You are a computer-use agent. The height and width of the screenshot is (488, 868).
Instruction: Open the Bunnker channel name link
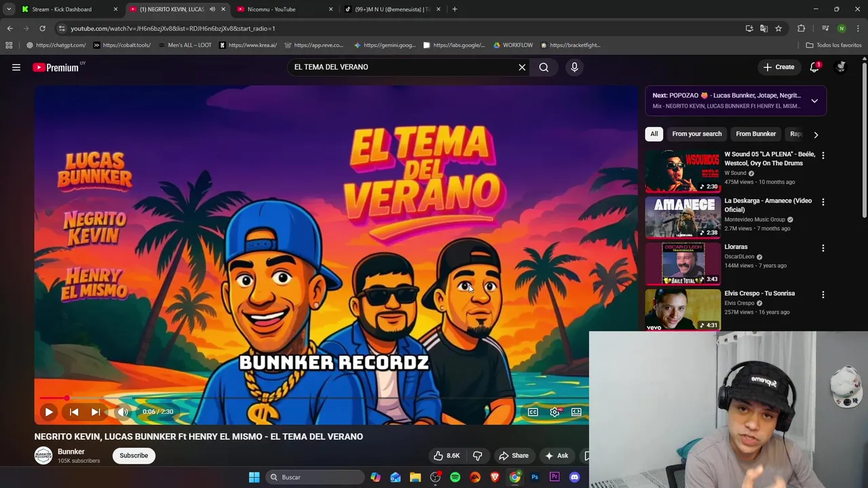click(71, 451)
